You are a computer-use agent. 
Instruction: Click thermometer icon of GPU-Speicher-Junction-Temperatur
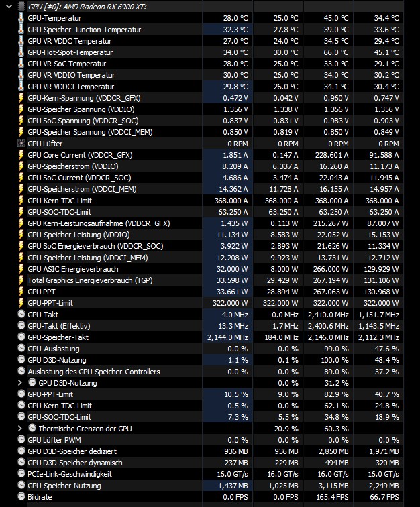(21, 30)
